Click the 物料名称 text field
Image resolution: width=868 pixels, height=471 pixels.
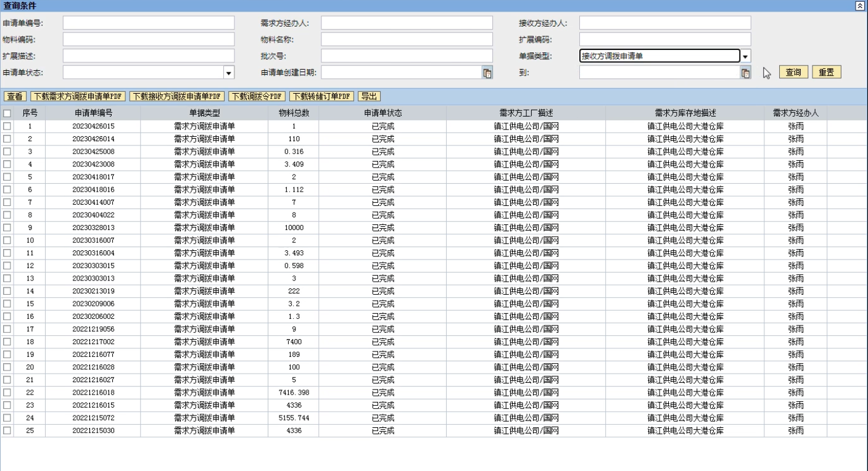(x=407, y=40)
